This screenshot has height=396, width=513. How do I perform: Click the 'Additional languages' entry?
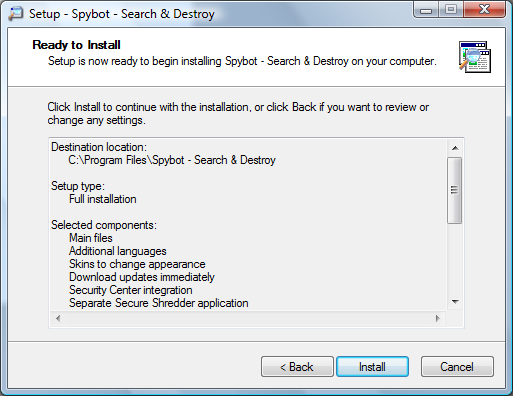118,251
